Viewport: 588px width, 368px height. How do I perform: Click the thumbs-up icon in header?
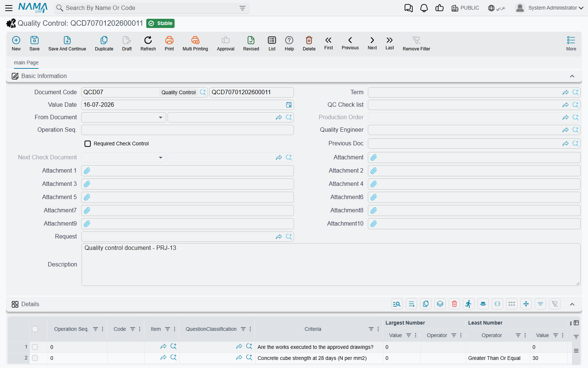coord(440,8)
